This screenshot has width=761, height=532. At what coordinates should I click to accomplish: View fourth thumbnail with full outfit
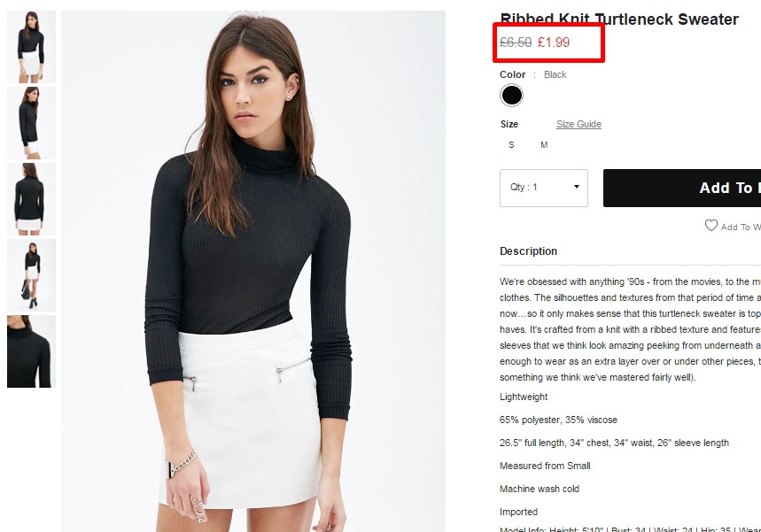tap(32, 275)
